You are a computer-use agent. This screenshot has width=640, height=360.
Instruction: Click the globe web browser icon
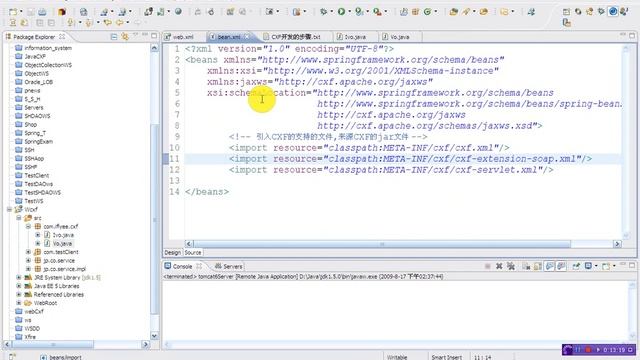(x=178, y=12)
